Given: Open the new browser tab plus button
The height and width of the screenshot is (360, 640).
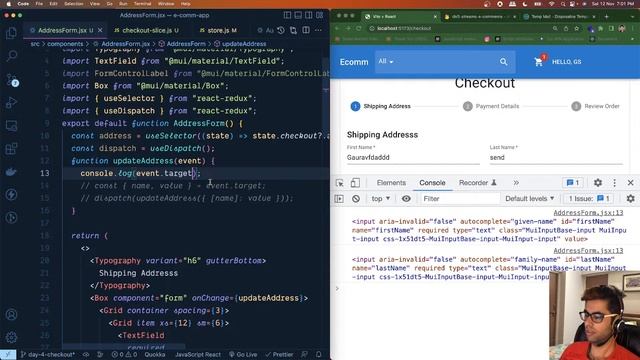Looking at the screenshot, I should [607, 16].
